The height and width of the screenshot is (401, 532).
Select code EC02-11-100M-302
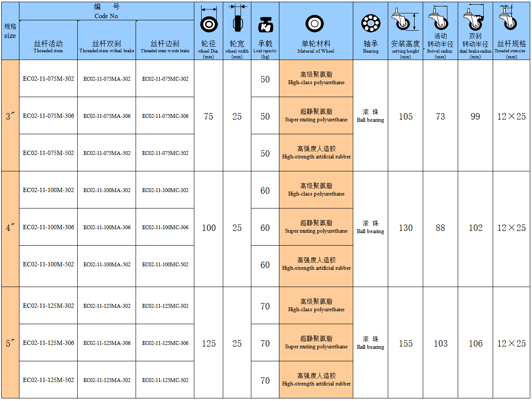pyautogui.click(x=48, y=190)
